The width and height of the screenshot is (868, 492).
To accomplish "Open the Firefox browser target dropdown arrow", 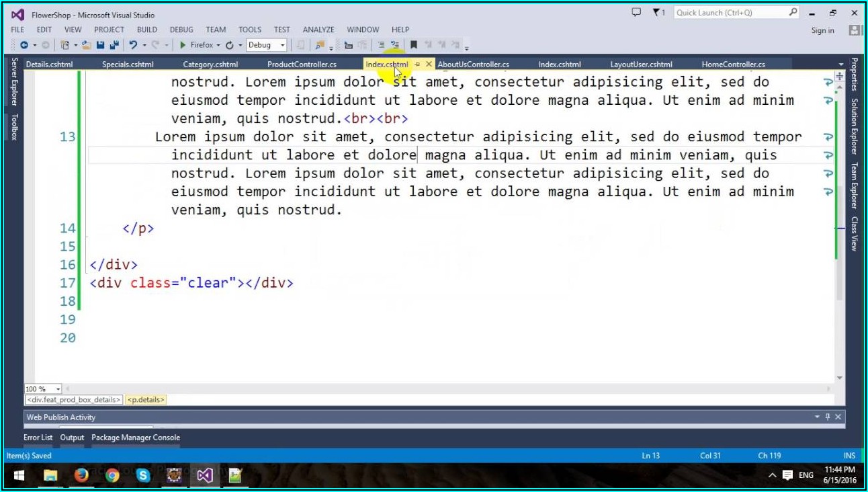I will tap(218, 45).
